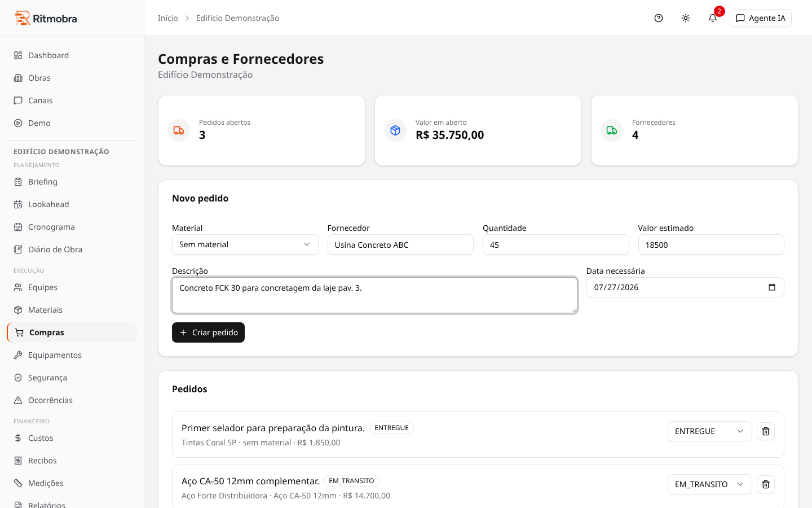The height and width of the screenshot is (508, 812).
Task: Open Briefing in the sidebar
Action: (x=72, y=182)
